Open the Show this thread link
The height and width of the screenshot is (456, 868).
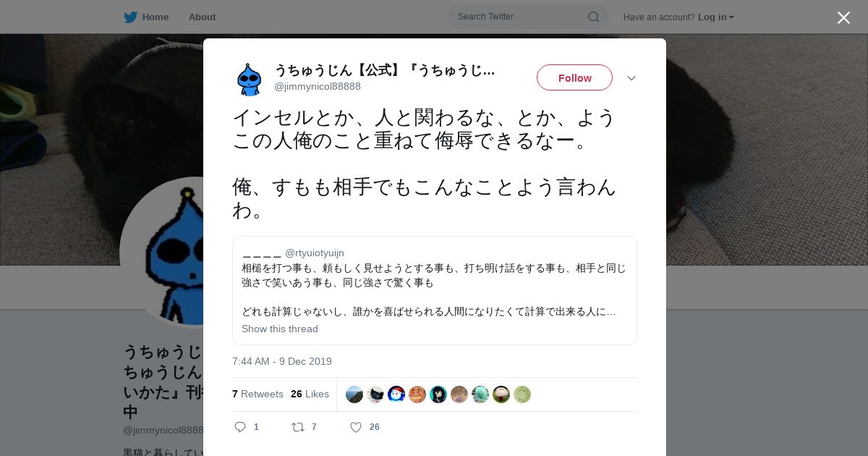pos(280,329)
